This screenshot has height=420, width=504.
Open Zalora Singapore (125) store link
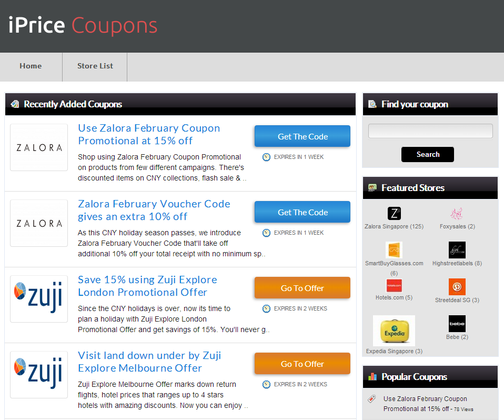coord(394,226)
